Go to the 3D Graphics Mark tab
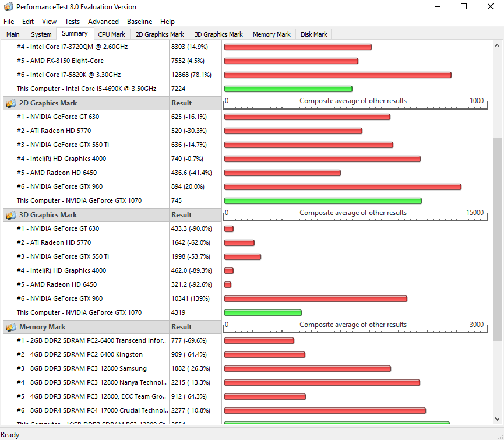The height and width of the screenshot is (440, 504). coord(218,34)
